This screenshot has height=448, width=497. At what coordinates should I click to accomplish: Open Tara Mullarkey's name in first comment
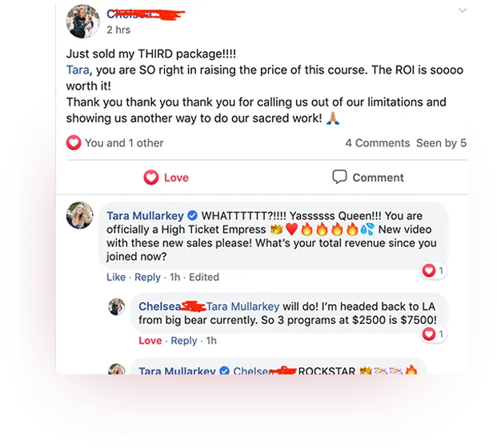click(145, 216)
